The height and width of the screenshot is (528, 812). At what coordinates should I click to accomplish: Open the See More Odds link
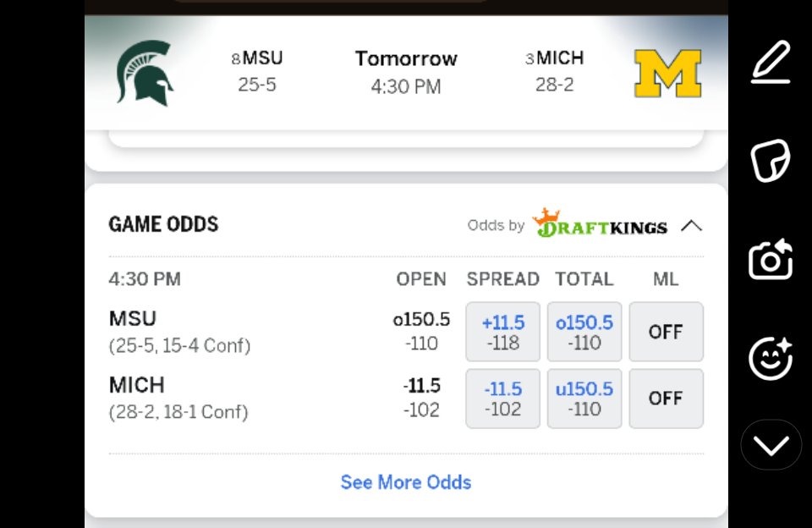(x=406, y=482)
